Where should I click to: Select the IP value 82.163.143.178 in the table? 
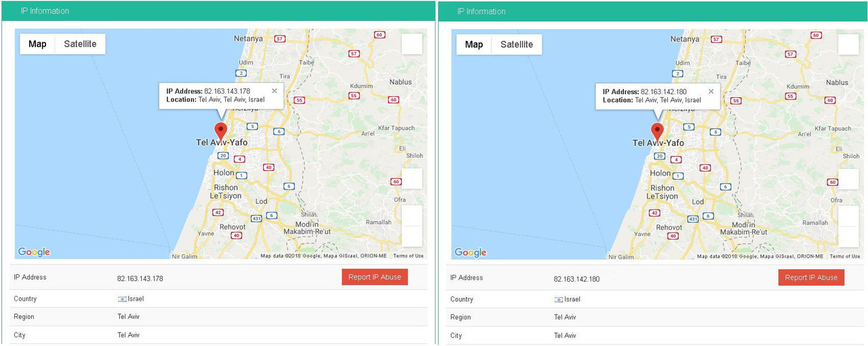click(140, 278)
